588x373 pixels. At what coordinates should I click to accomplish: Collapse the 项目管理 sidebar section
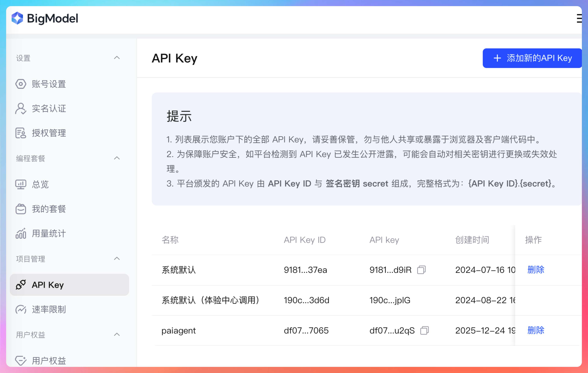click(x=117, y=259)
